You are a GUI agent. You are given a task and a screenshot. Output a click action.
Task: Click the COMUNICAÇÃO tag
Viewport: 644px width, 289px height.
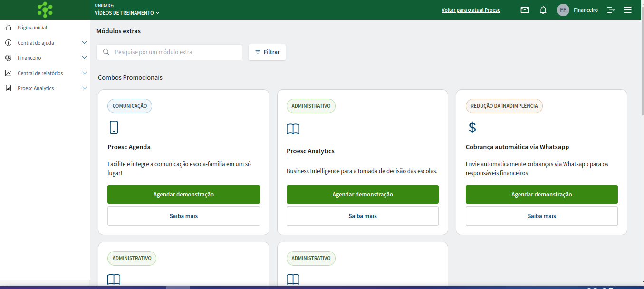point(130,106)
